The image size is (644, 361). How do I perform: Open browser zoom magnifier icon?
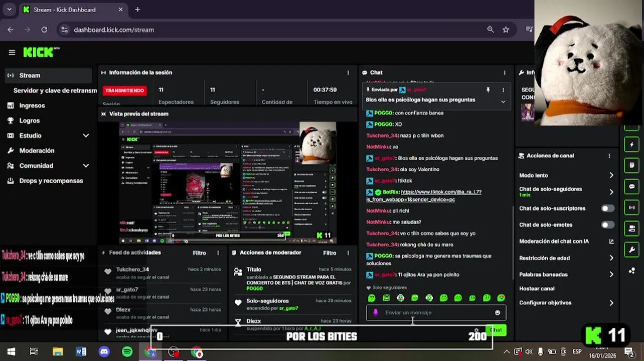click(x=491, y=30)
